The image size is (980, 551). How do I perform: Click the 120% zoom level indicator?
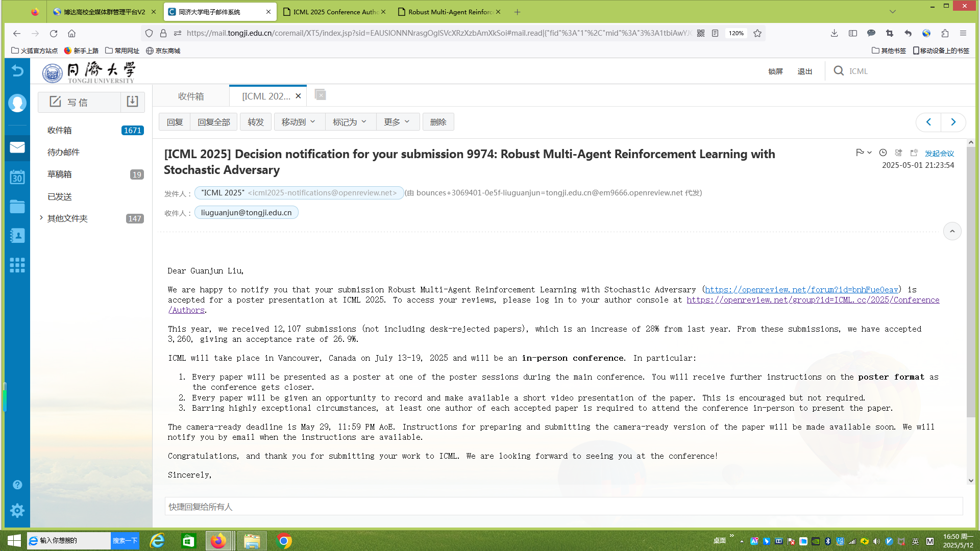tap(736, 33)
